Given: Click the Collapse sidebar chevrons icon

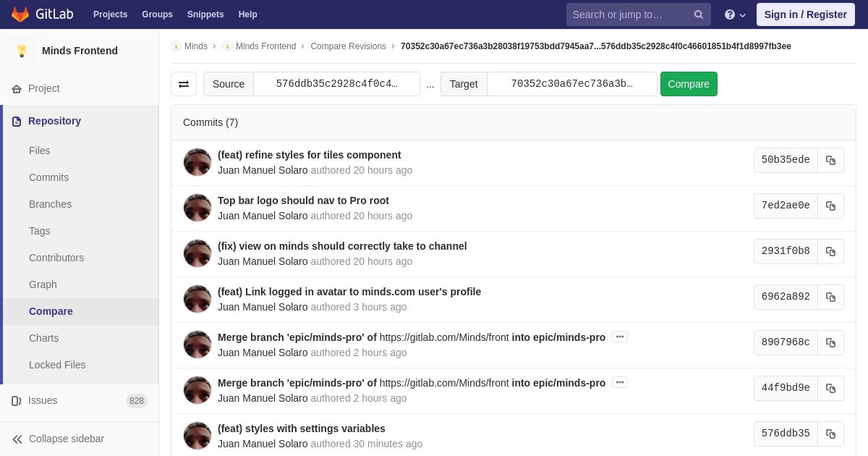Looking at the screenshot, I should tap(17, 439).
